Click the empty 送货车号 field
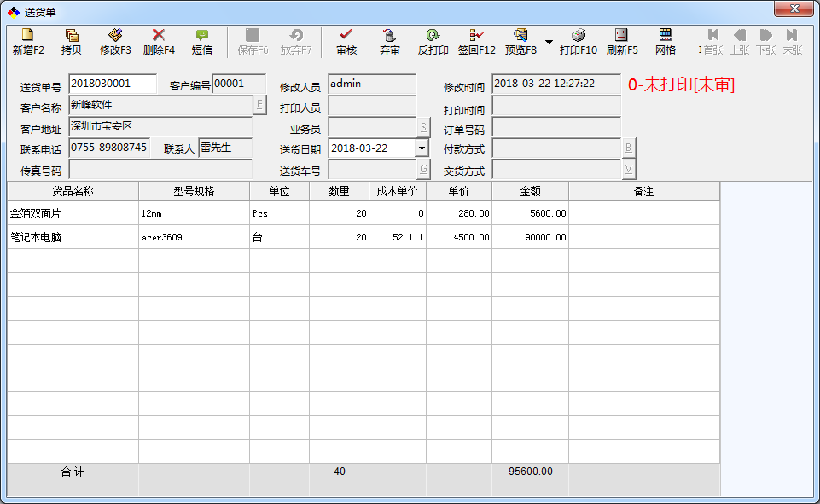Screen dimensions: 820x504 372,170
